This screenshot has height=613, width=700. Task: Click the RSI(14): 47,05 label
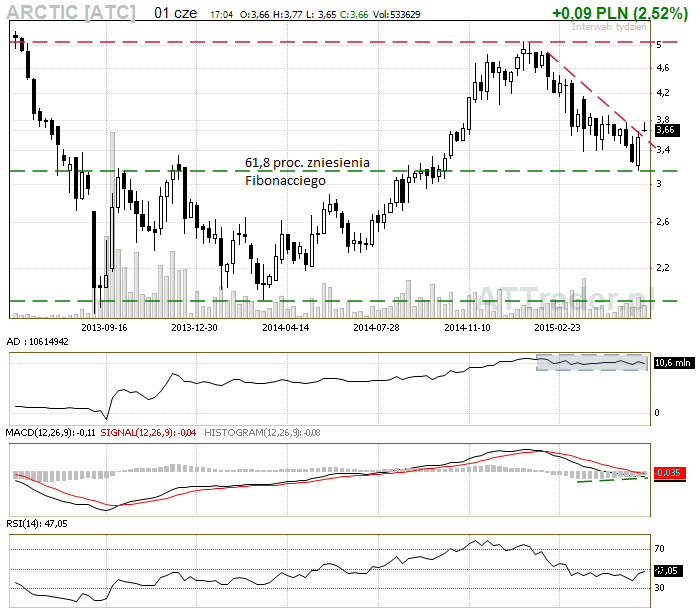click(37, 524)
